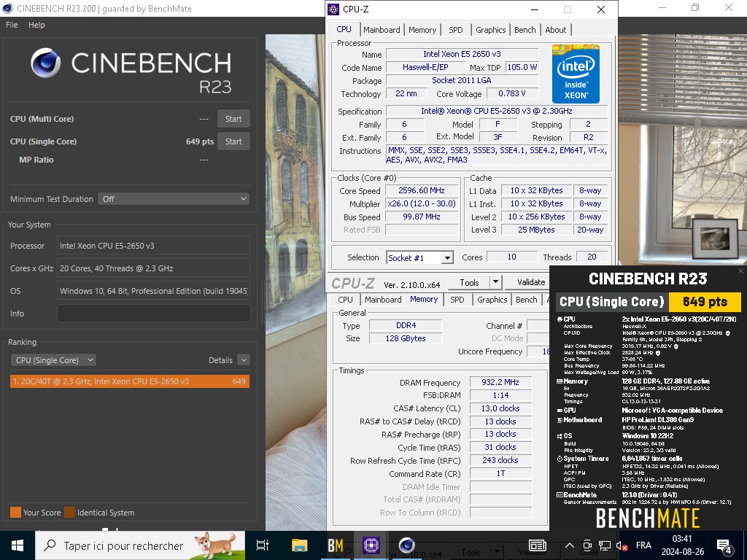Expand the ranking Details dropdown

pyautogui.click(x=244, y=360)
